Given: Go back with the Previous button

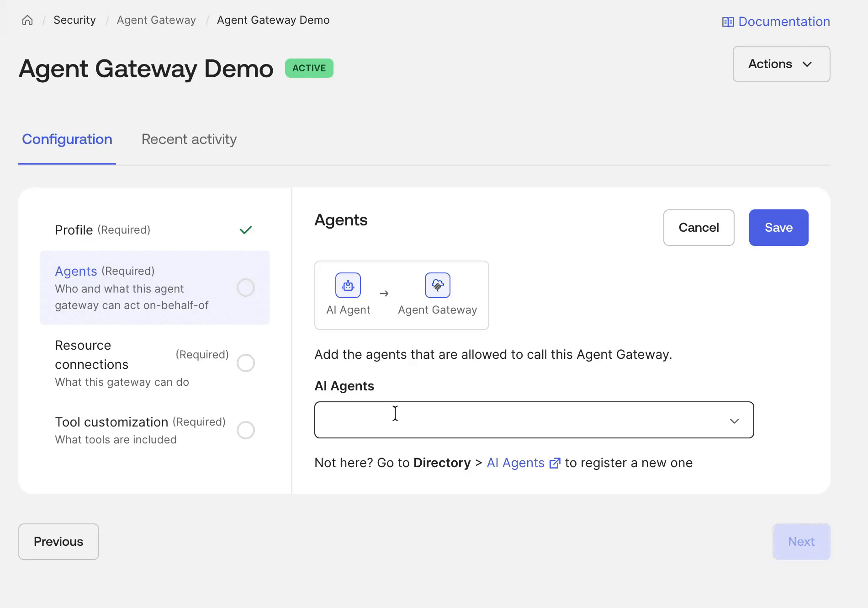Looking at the screenshot, I should [58, 542].
